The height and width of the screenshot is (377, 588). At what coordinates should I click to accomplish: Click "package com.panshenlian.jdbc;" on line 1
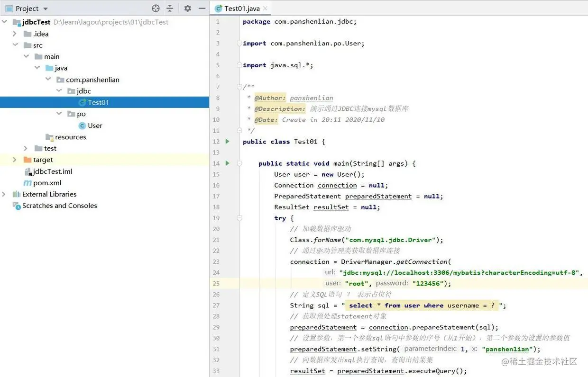pos(299,21)
